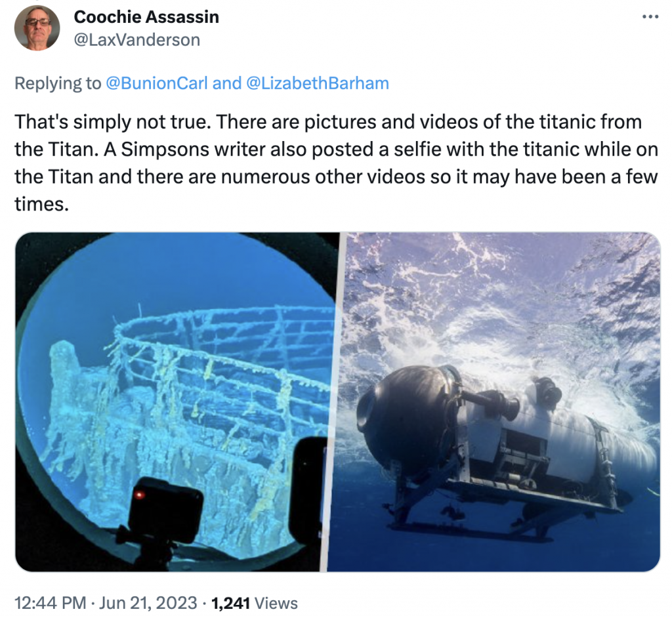View the 1,241 Views count

pyautogui.click(x=255, y=603)
